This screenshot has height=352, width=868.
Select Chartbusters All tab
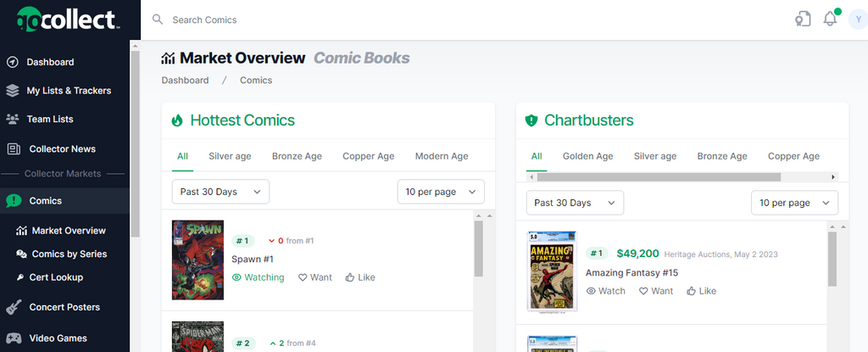pos(537,156)
